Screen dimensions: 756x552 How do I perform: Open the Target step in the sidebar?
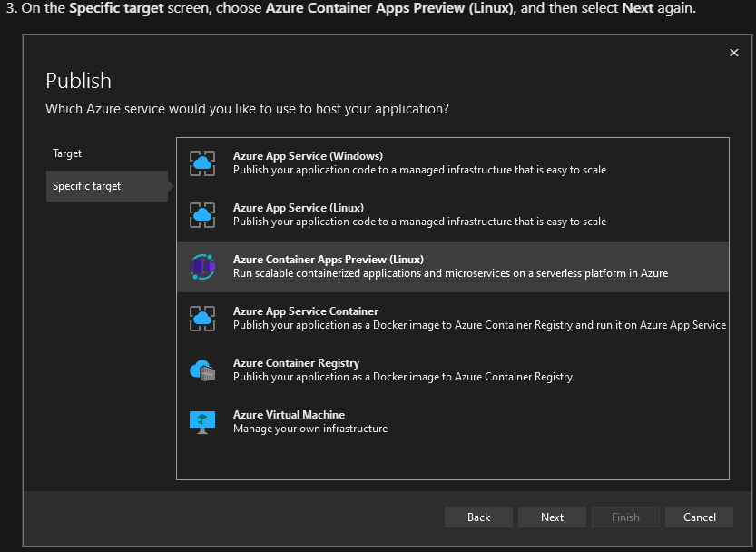click(67, 153)
